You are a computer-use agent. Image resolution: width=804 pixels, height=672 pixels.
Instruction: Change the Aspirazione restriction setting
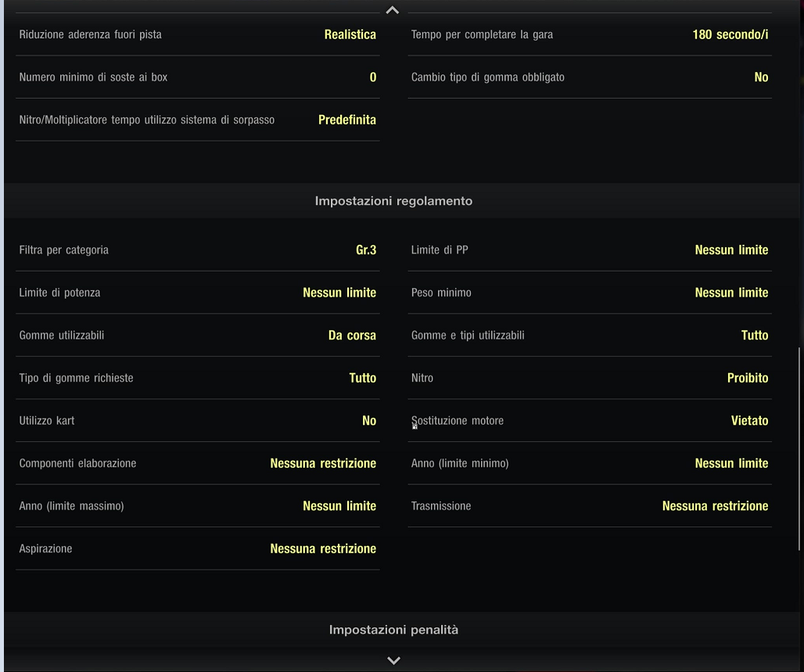pyautogui.click(x=197, y=549)
